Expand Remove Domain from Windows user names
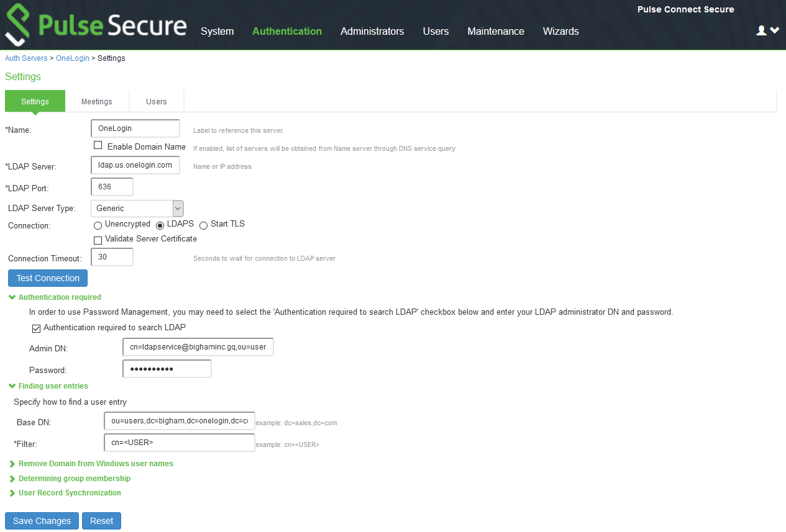786x532 pixels. click(91, 464)
